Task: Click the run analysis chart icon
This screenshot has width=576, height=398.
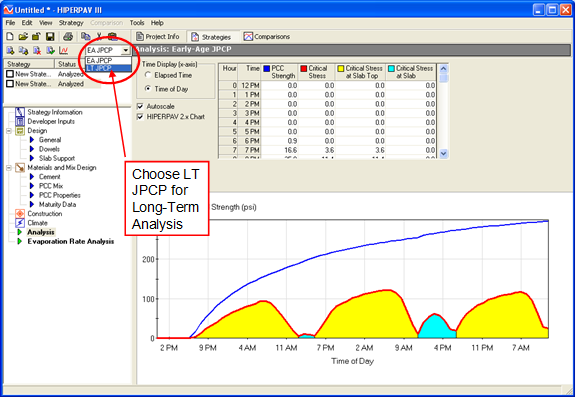Action: [x=64, y=50]
